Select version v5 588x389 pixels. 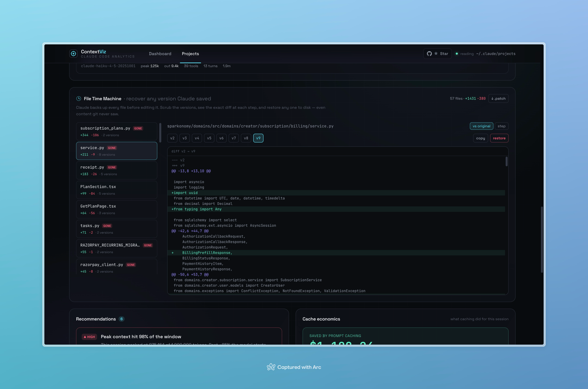pos(209,138)
